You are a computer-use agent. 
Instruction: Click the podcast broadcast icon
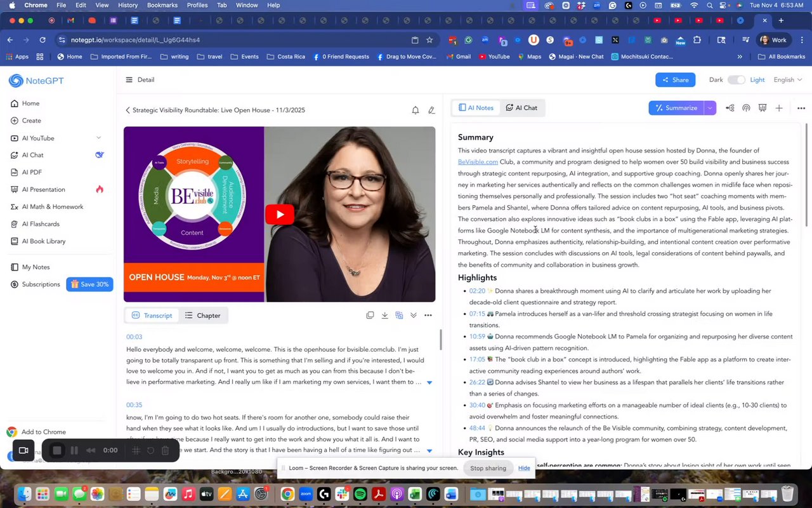tap(746, 108)
